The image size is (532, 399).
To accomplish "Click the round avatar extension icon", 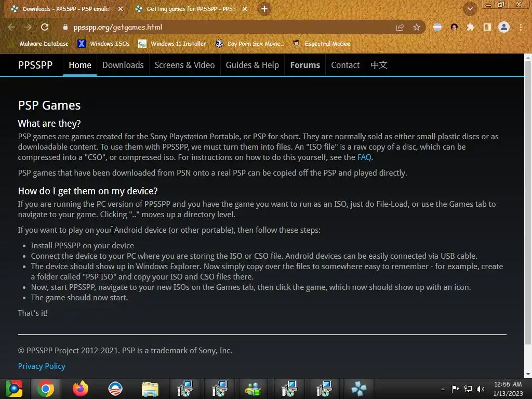I will tap(454, 27).
